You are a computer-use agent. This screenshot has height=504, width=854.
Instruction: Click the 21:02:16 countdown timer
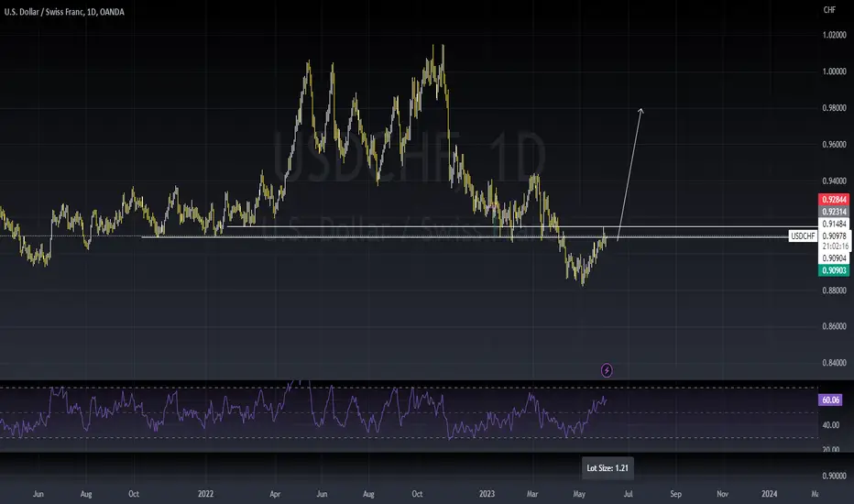(834, 247)
